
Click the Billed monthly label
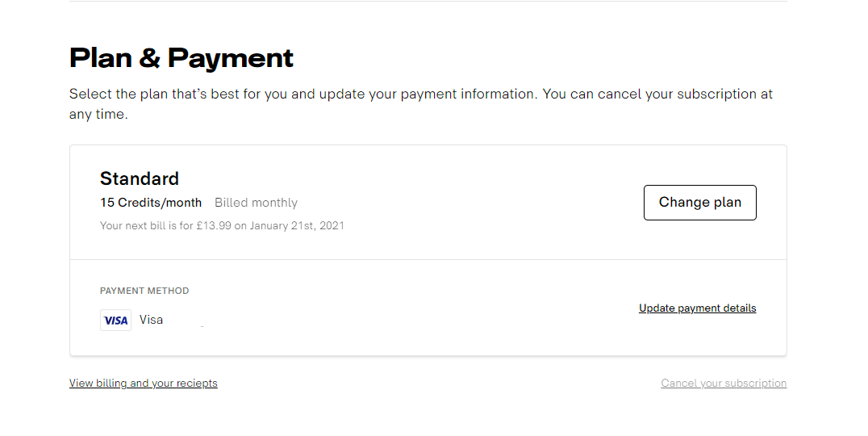pos(256,203)
